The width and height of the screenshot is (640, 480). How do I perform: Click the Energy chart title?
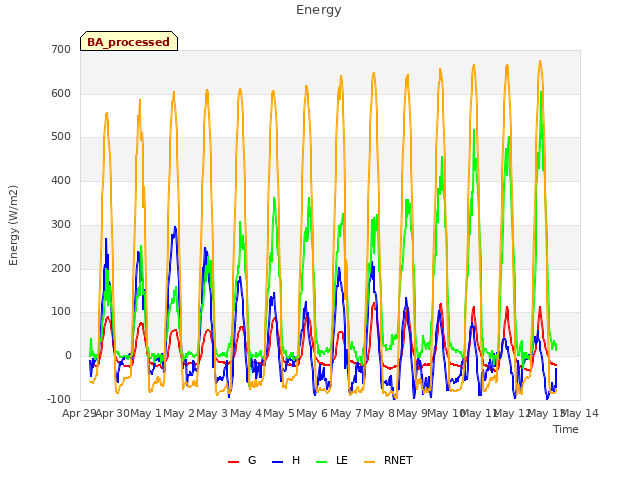(319, 10)
